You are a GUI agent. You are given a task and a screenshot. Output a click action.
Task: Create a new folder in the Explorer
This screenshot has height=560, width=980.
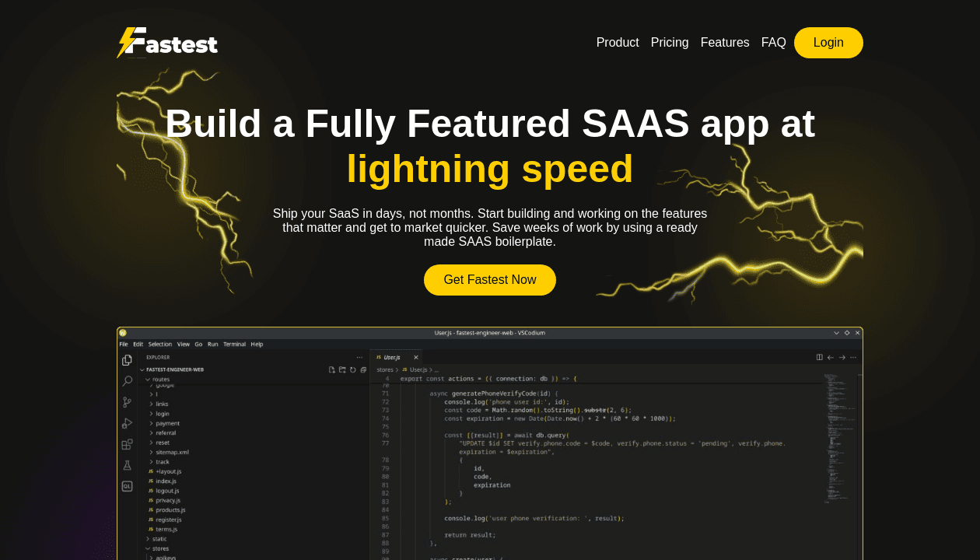(x=342, y=369)
